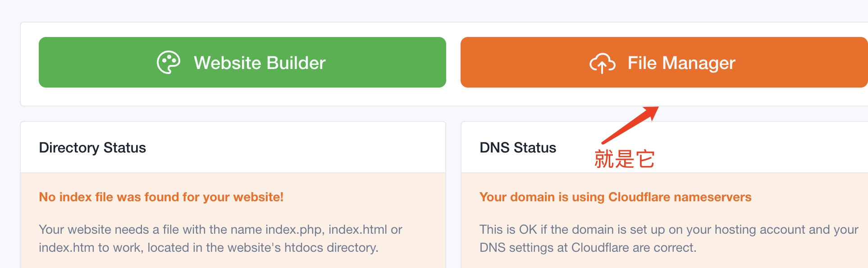Open the green Website Builder button
The height and width of the screenshot is (268, 868).
(x=242, y=62)
